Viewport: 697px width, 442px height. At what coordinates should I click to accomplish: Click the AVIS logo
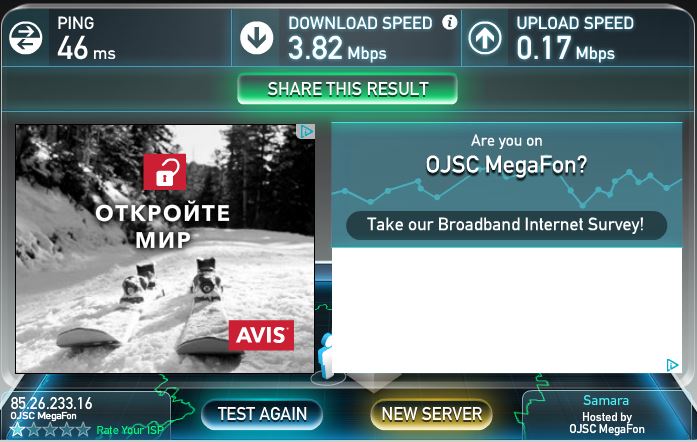261,335
